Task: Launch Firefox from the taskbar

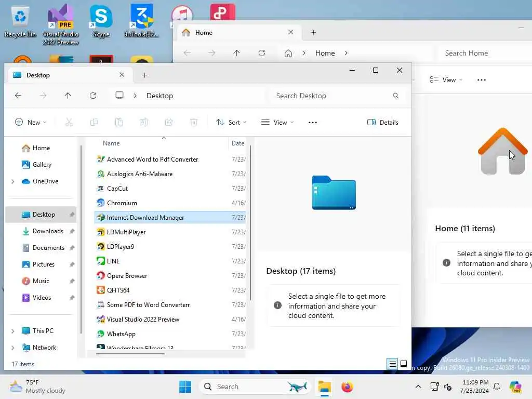Action: tap(347, 387)
